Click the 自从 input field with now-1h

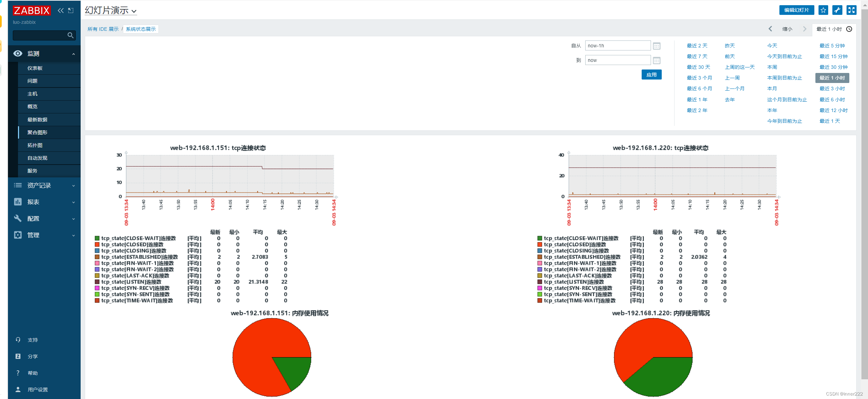tap(618, 46)
